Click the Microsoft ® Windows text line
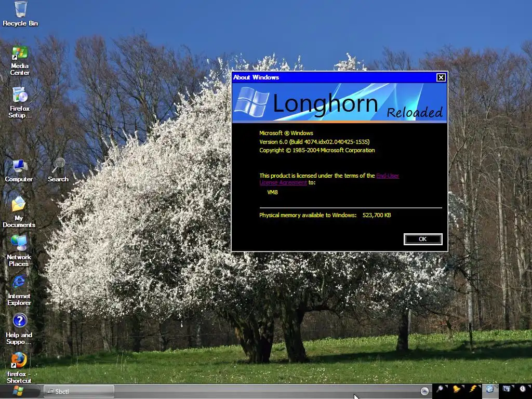This screenshot has width=532, height=399. (x=286, y=134)
